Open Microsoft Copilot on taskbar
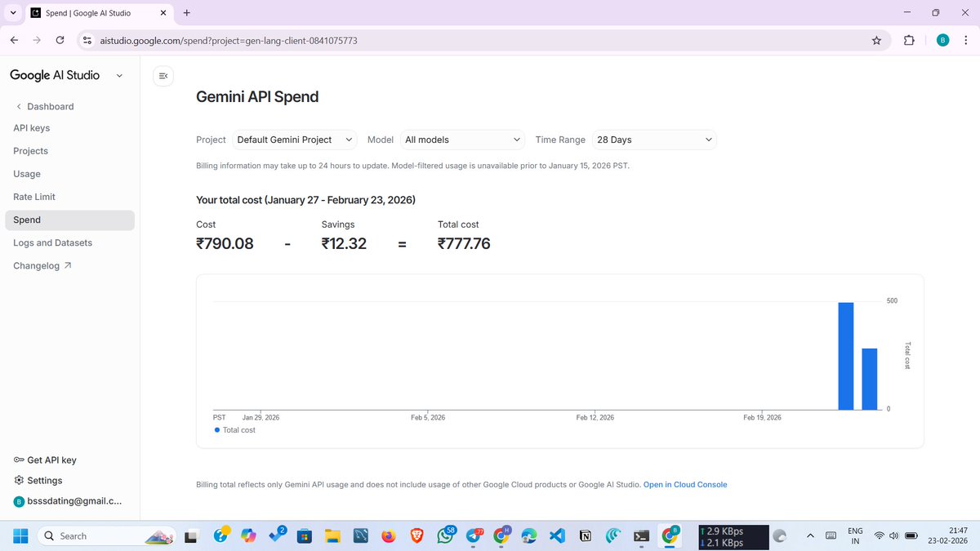 pyautogui.click(x=247, y=536)
